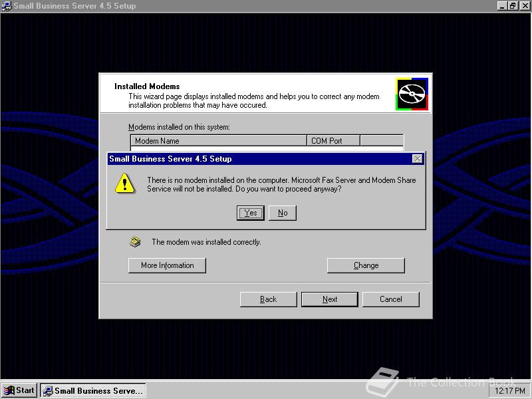Viewport: 532px width, 399px height.
Task: Restore the main Setup window size
Action: (x=513, y=6)
